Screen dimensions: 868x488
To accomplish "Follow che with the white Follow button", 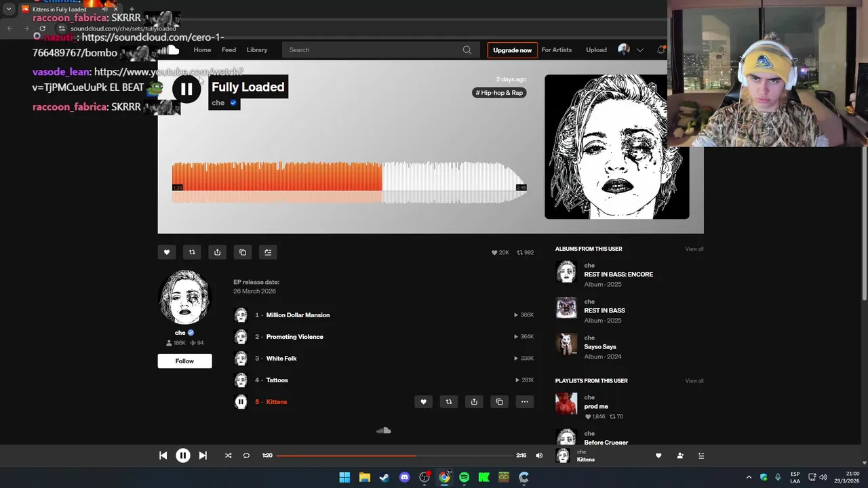I will (185, 361).
